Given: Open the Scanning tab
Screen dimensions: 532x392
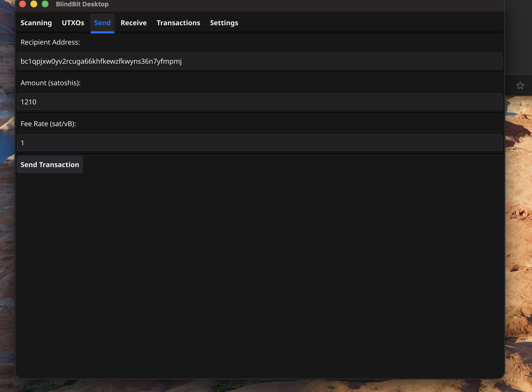Looking at the screenshot, I should point(36,23).
